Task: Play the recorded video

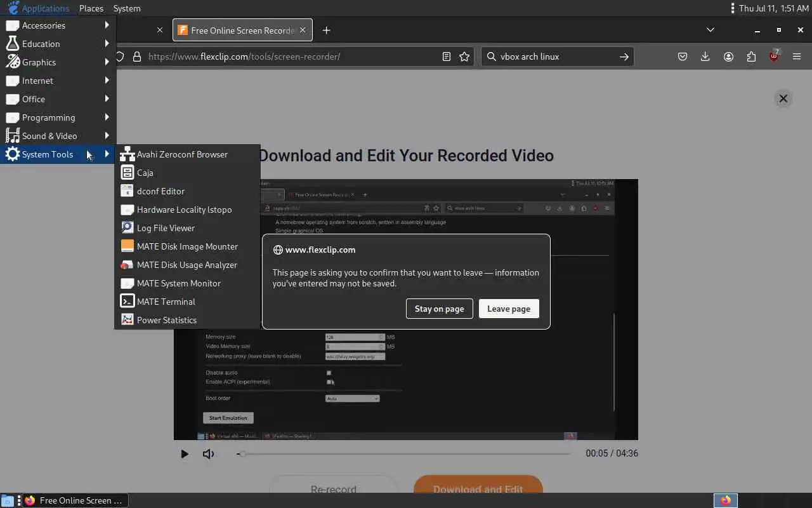Action: pos(184,454)
